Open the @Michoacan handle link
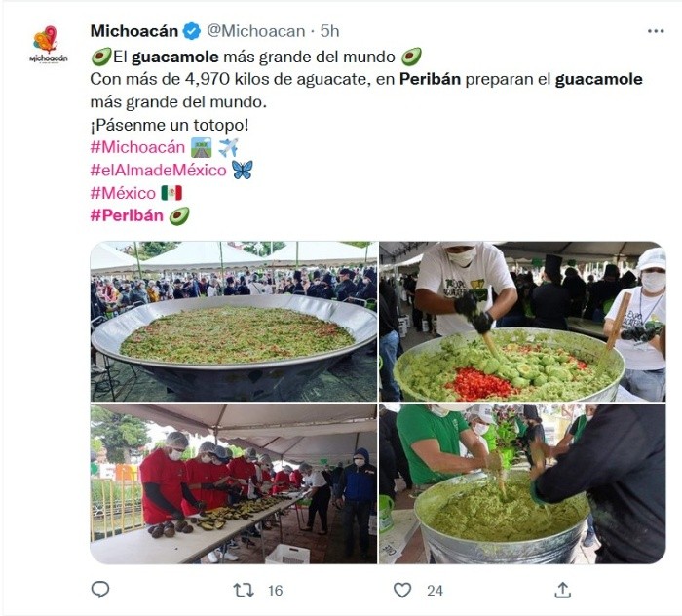 pos(255,31)
